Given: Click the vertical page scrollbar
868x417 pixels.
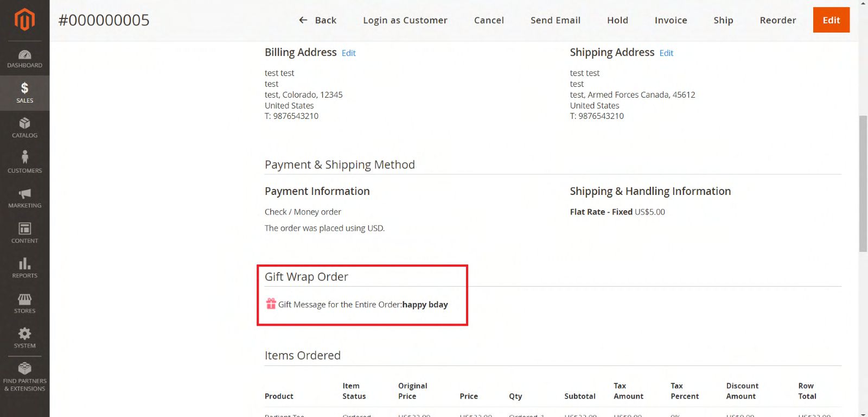Looking at the screenshot, I should pos(863,184).
